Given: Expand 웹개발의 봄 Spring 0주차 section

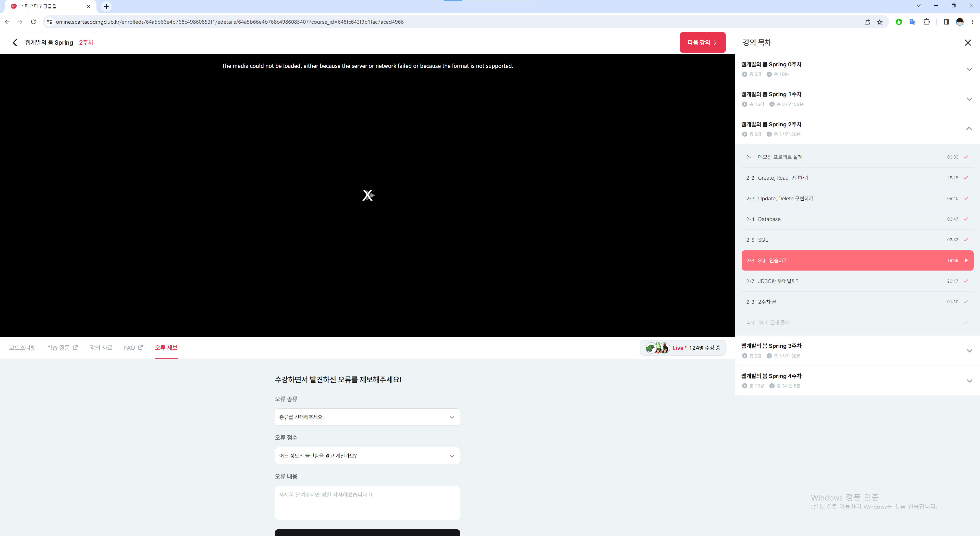Looking at the screenshot, I should (969, 69).
